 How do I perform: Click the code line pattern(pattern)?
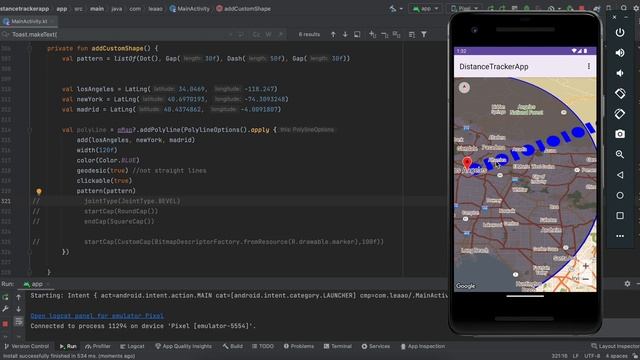tap(106, 191)
